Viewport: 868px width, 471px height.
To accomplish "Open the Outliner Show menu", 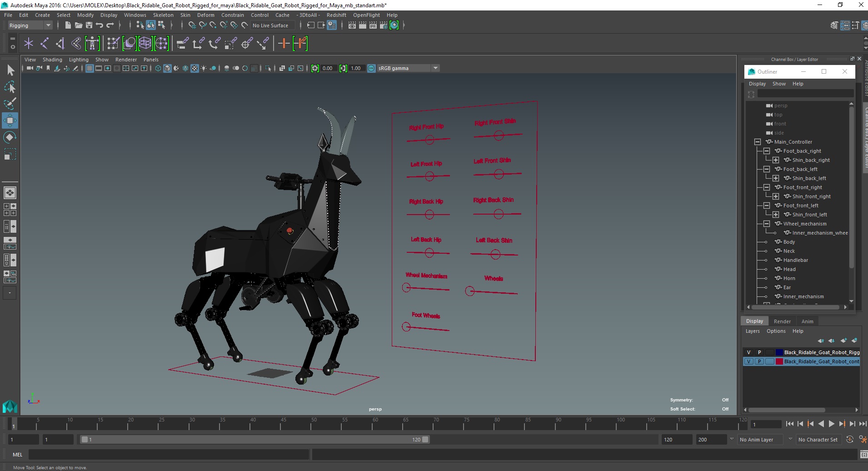I will (779, 84).
